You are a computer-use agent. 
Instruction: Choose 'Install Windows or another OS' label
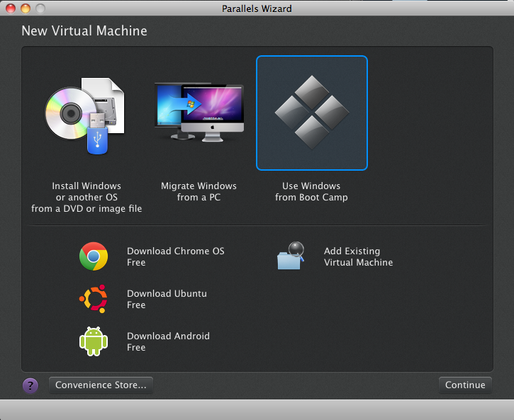point(86,197)
